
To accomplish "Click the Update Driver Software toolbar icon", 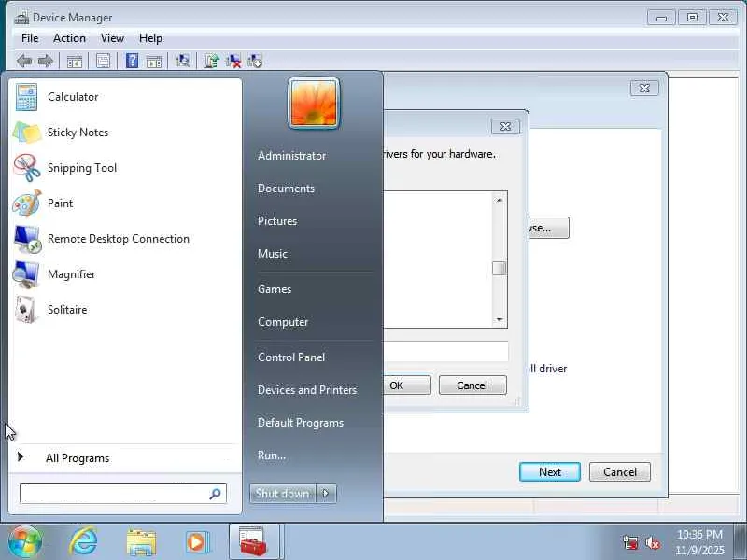I will coord(212,61).
